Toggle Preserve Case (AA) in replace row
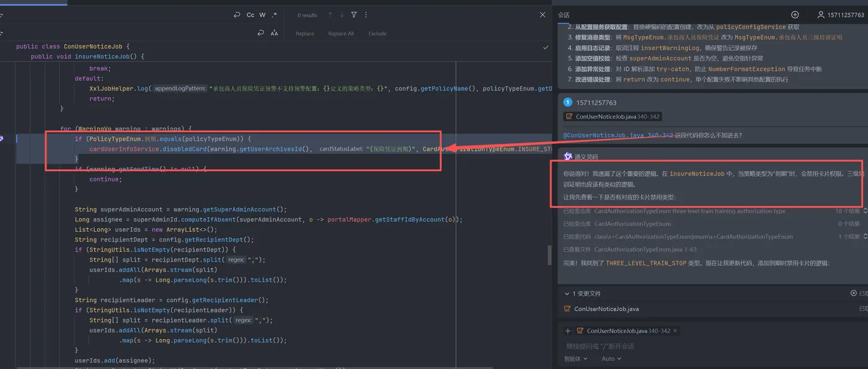The height and width of the screenshot is (369, 868). point(274,33)
